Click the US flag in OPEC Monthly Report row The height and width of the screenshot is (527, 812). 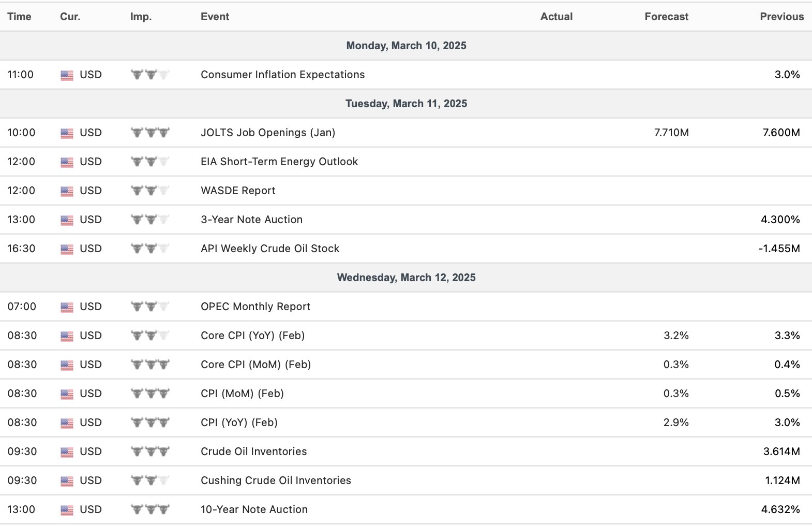coord(67,307)
